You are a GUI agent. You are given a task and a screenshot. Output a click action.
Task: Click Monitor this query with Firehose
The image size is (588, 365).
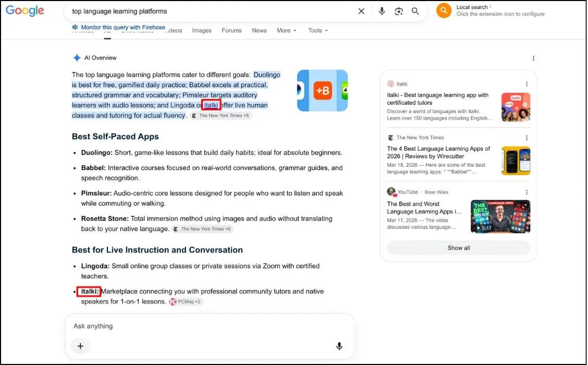[118, 27]
